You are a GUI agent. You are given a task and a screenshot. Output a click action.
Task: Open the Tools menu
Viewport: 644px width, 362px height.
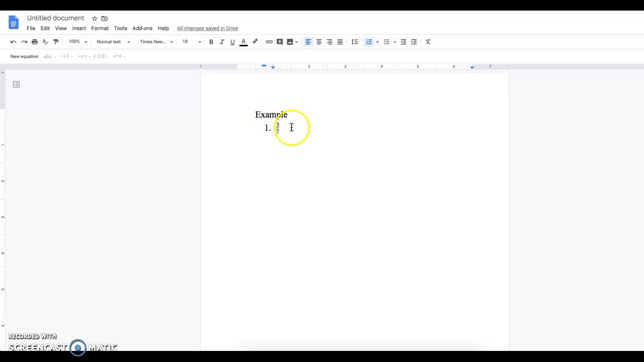pyautogui.click(x=120, y=29)
